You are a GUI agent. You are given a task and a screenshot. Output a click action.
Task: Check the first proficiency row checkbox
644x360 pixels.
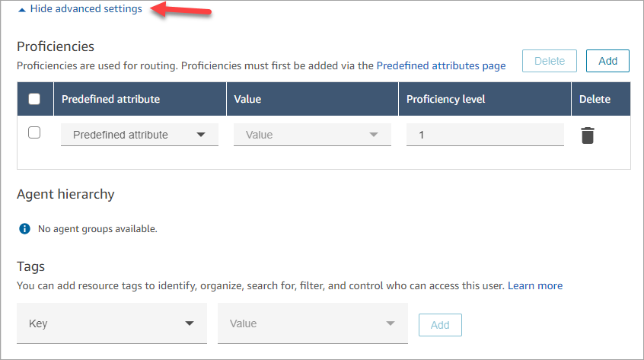click(34, 133)
